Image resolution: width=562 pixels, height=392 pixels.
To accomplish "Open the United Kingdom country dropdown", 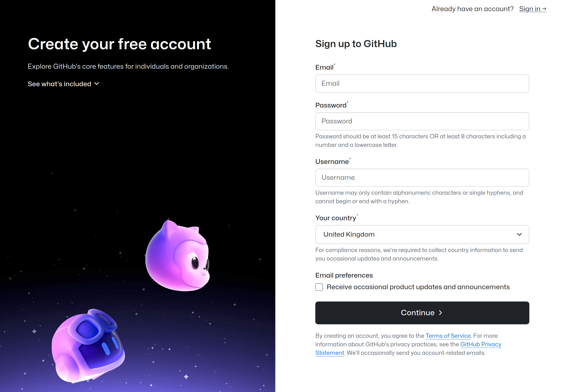I will click(422, 234).
